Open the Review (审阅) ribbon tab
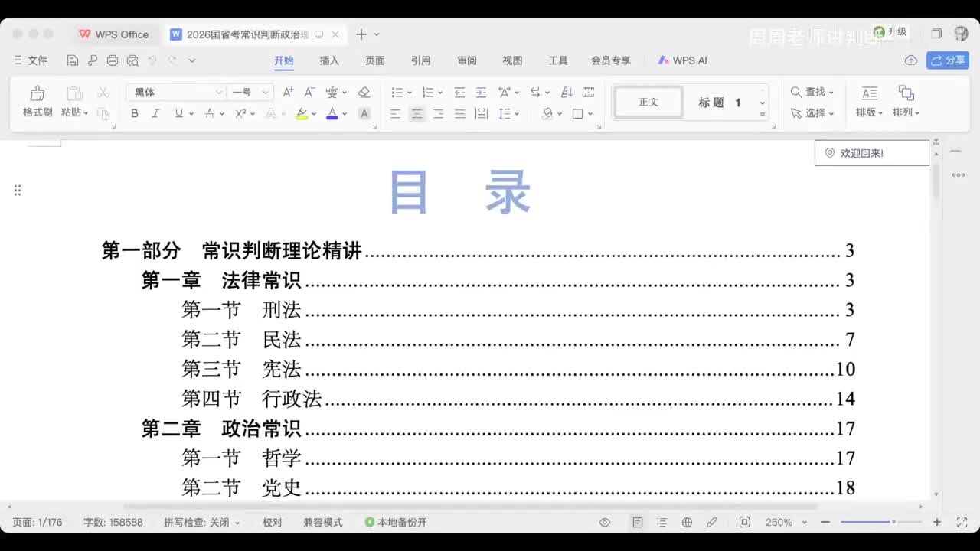The height and width of the screenshot is (551, 980). 467,60
